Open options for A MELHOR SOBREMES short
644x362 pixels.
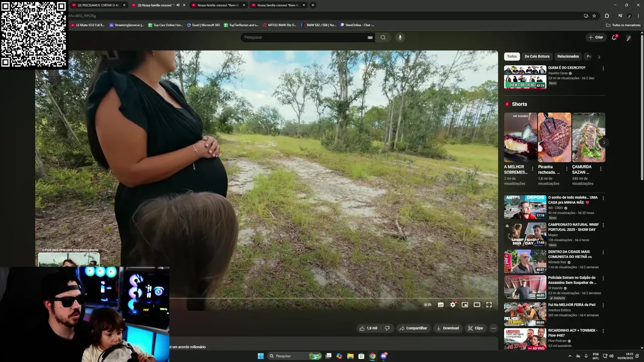pos(532,169)
